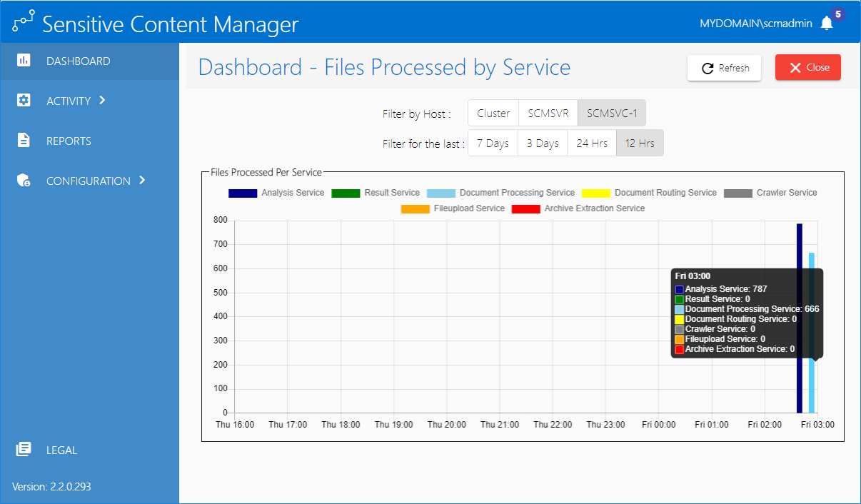Open the notifications bell icon
Image resolution: width=861 pixels, height=504 pixels.
[x=827, y=24]
